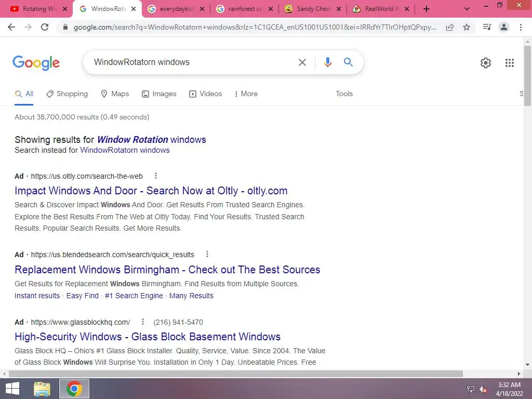
Task: Select the All results tab
Action: coord(24,94)
